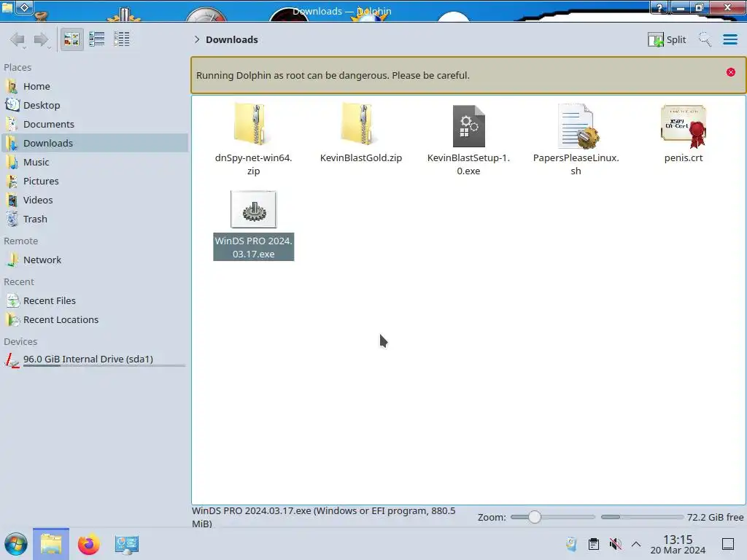The image size is (747, 560).
Task: Expand hidden system tray icons arrow
Action: pos(636,544)
